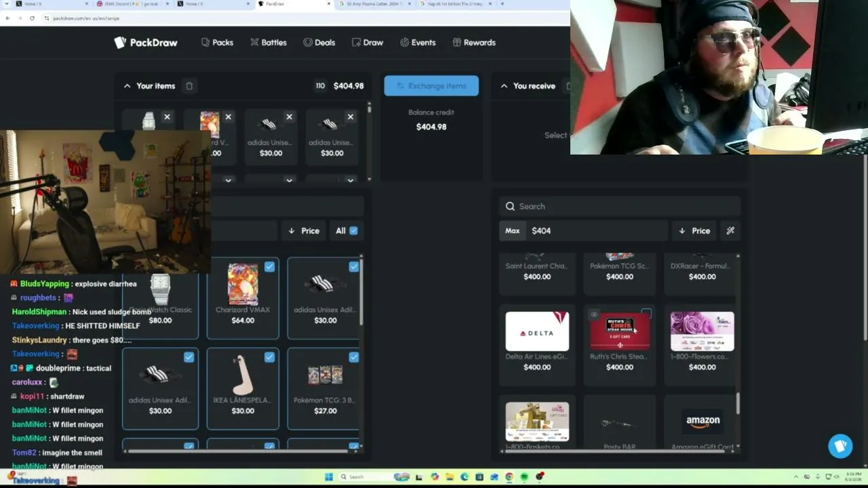Clear Your items with the trash icon
Viewport: 868px width, 488px height.
(189, 86)
